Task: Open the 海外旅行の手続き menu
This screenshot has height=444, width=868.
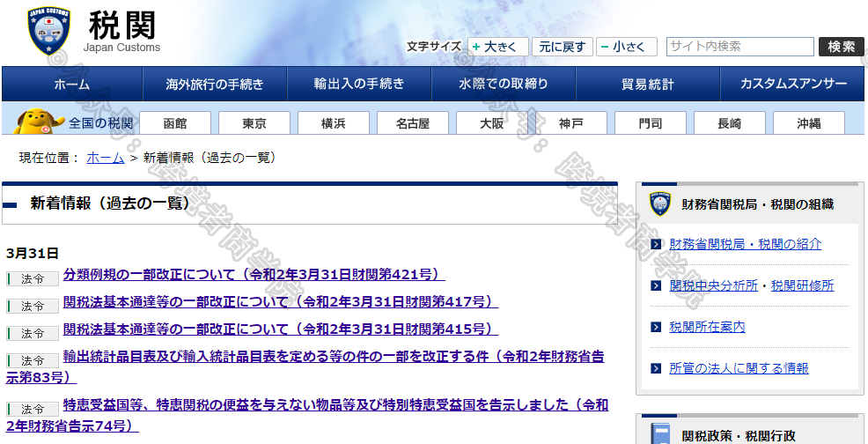Action: [x=215, y=85]
